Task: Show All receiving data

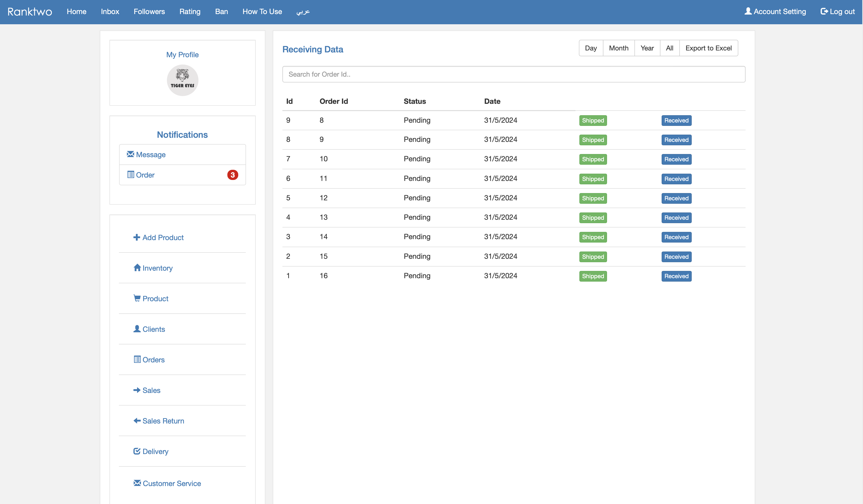Action: coord(669,48)
